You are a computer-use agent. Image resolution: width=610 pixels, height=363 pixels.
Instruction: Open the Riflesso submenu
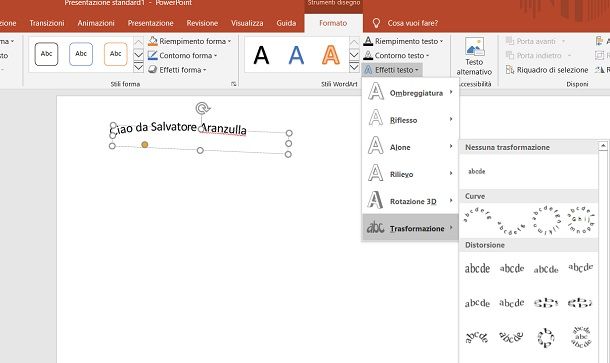[x=410, y=120]
